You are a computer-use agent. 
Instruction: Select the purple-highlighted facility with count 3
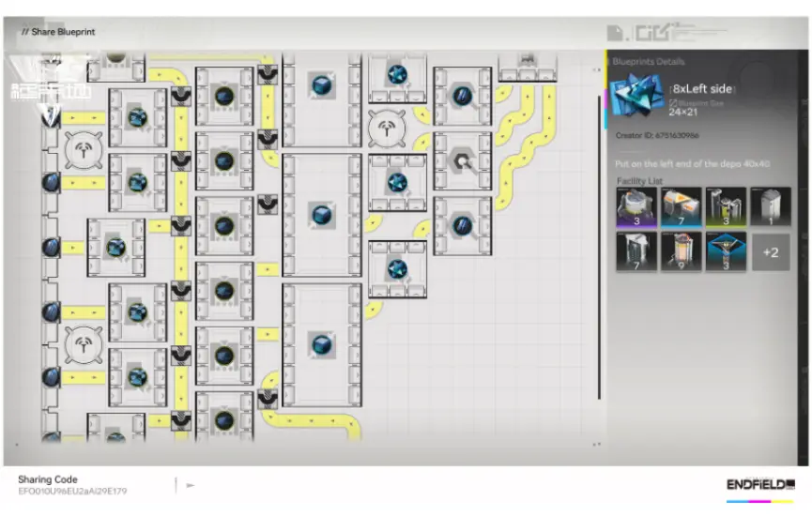coord(636,207)
